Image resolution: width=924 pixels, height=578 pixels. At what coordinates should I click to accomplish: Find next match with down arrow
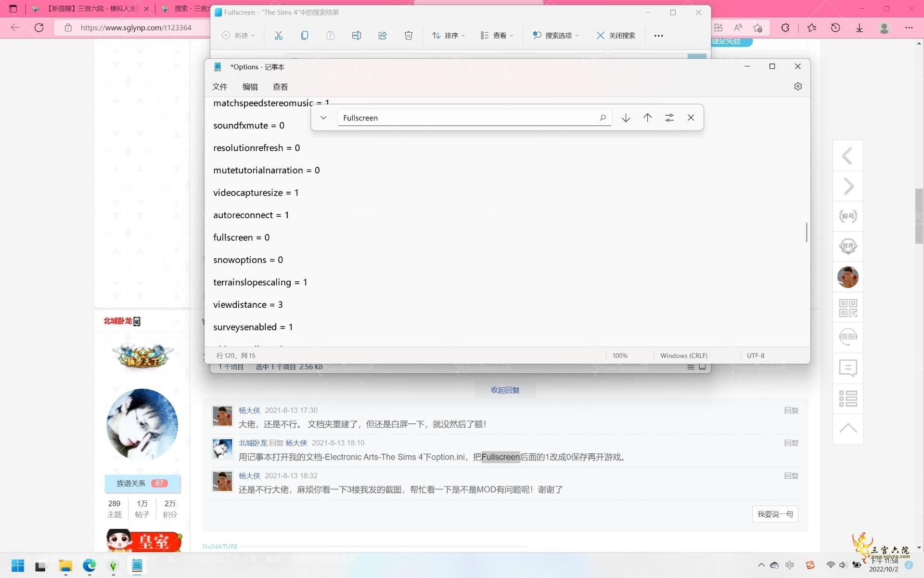tap(626, 118)
